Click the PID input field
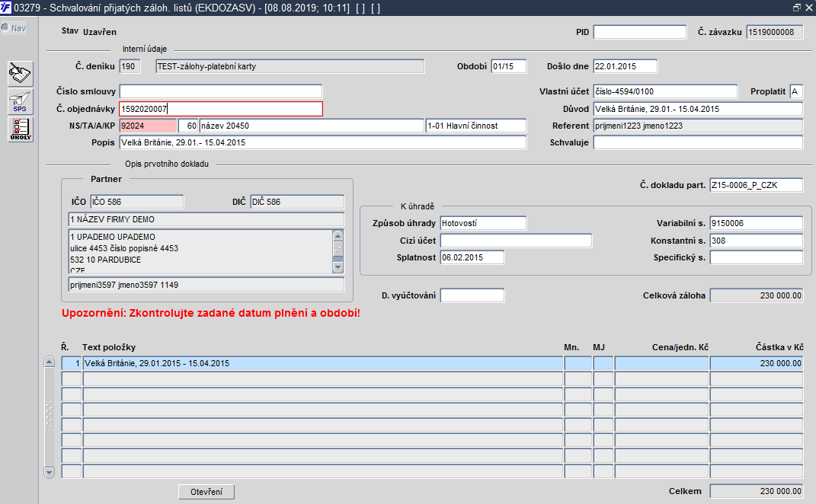This screenshot has height=504, width=816. [x=640, y=32]
